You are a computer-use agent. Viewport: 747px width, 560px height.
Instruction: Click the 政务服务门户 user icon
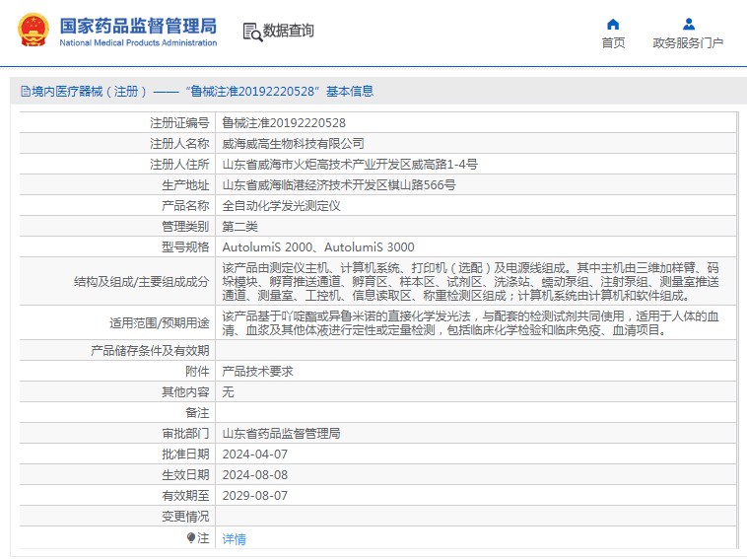pos(689,24)
